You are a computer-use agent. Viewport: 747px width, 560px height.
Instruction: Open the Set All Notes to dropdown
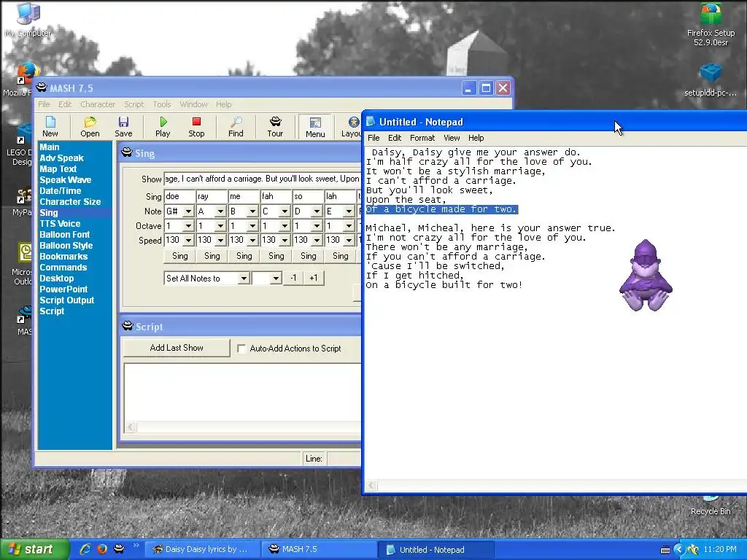[244, 278]
